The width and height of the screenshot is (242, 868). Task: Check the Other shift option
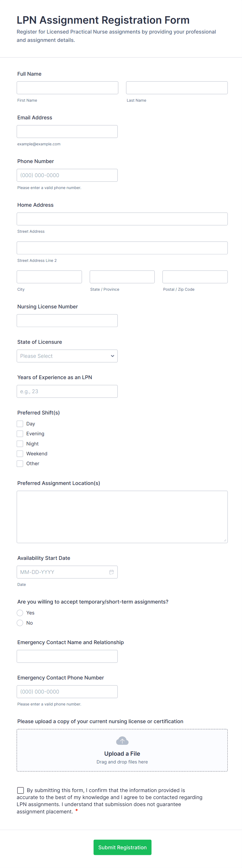pyautogui.click(x=20, y=463)
